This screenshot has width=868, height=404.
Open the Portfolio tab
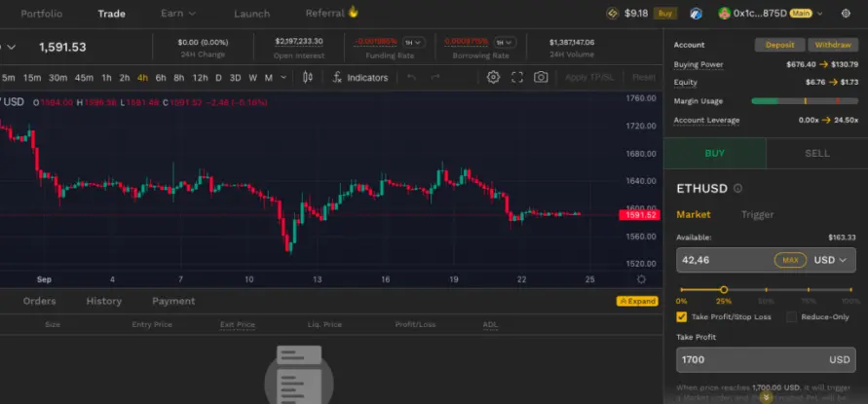(x=42, y=14)
